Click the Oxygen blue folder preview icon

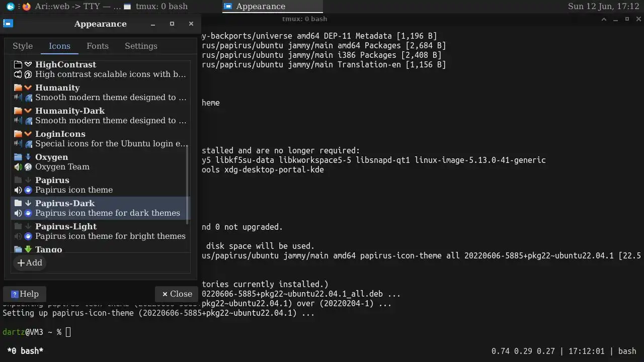point(18,157)
